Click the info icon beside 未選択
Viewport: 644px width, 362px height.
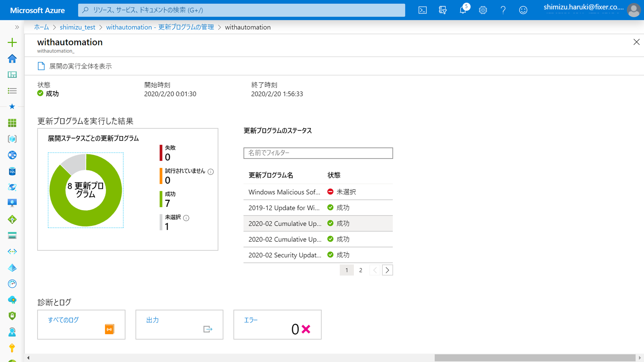coord(186,218)
